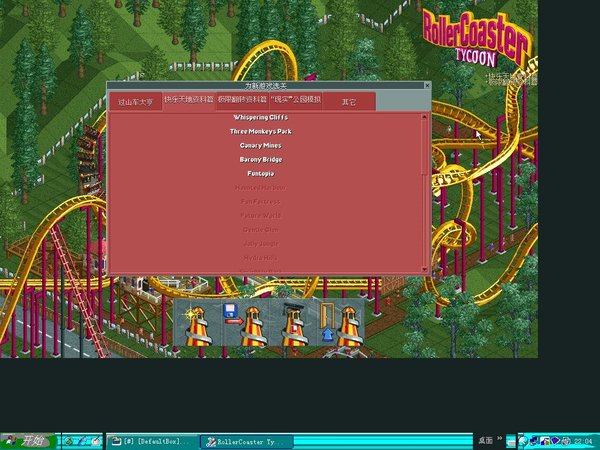
Task: Click the round gray tray icon beside the clock
Action: click(566, 441)
